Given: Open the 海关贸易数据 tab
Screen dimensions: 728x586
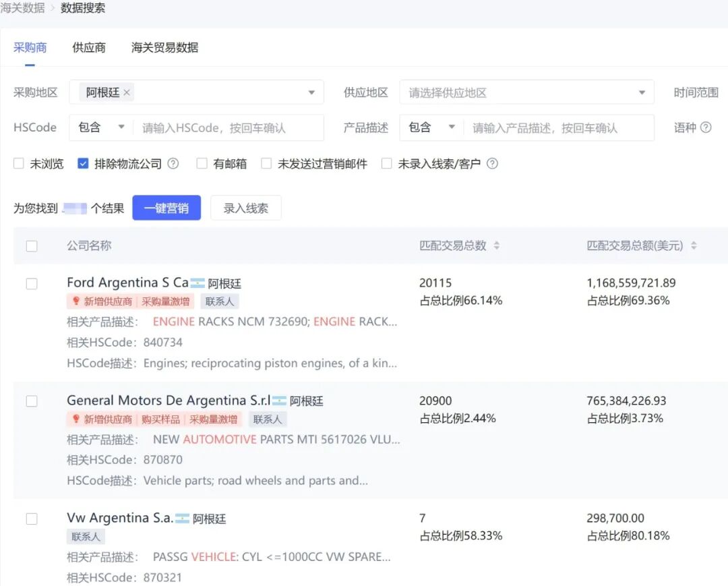Looking at the screenshot, I should click(x=165, y=47).
